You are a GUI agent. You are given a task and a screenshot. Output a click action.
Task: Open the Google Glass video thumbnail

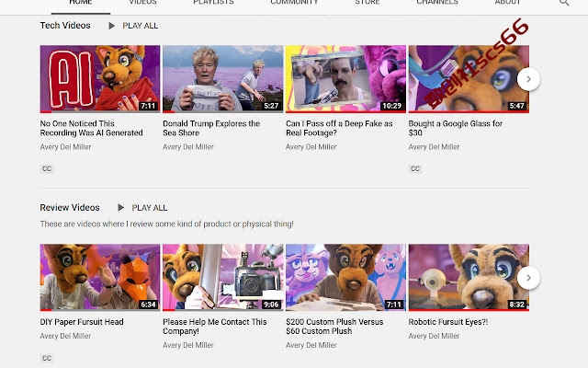(x=469, y=79)
